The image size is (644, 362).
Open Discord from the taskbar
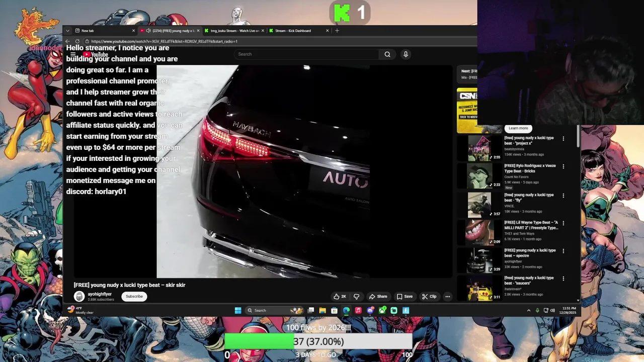370,311
